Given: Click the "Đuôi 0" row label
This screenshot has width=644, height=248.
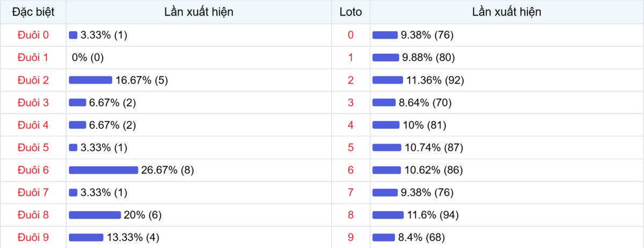Looking at the screenshot, I should coord(33,35).
